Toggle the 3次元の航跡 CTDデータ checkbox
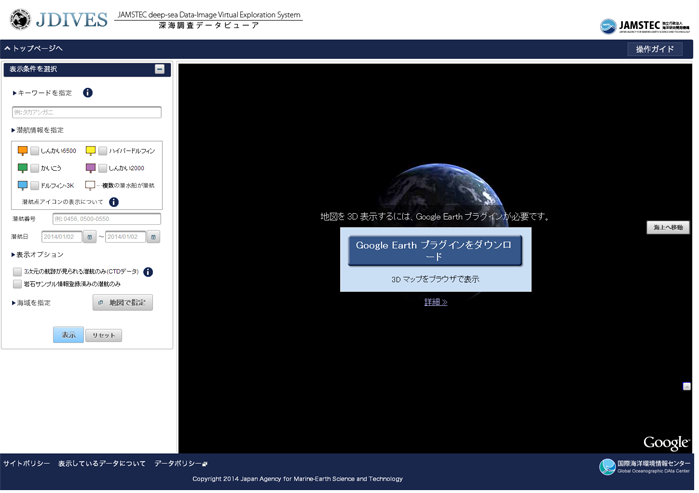The height and width of the screenshot is (493, 699). click(17, 271)
